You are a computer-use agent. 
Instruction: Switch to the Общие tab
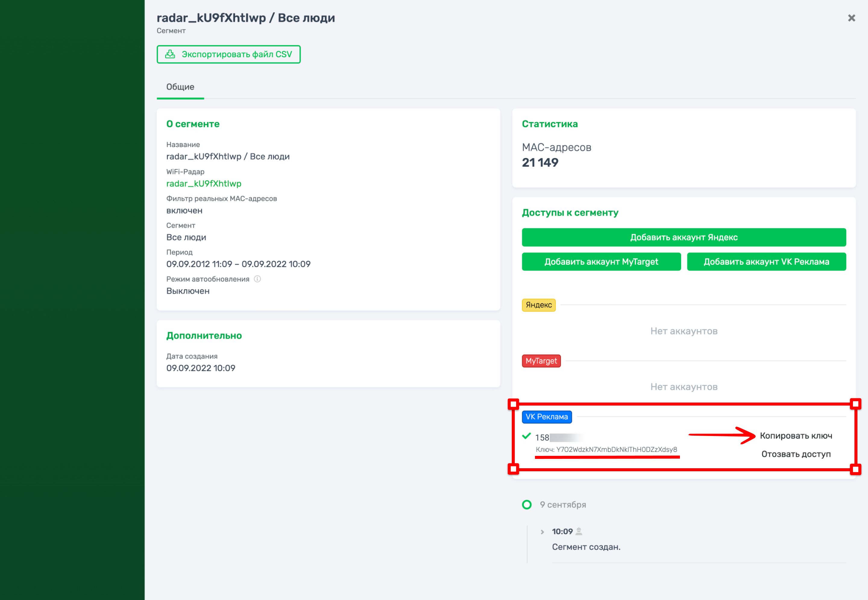tap(180, 87)
